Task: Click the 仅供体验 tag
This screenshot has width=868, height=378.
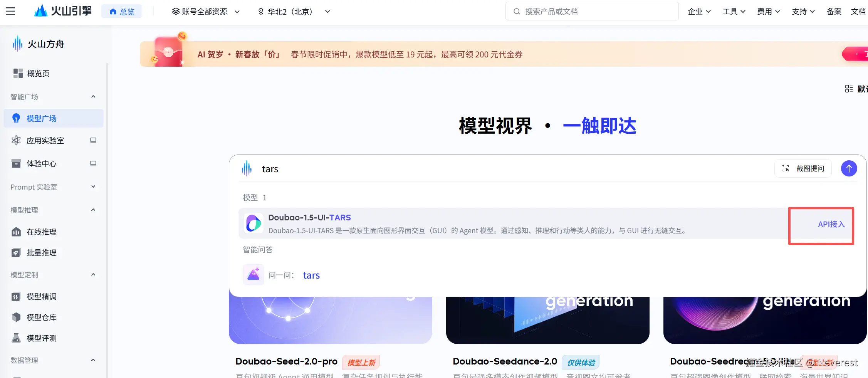Action: [581, 362]
